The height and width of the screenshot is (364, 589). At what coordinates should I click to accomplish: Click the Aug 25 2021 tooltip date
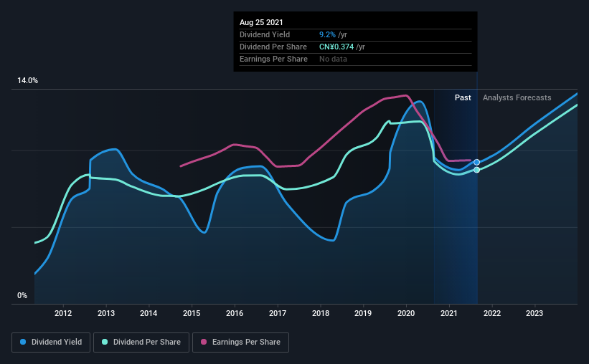click(261, 22)
